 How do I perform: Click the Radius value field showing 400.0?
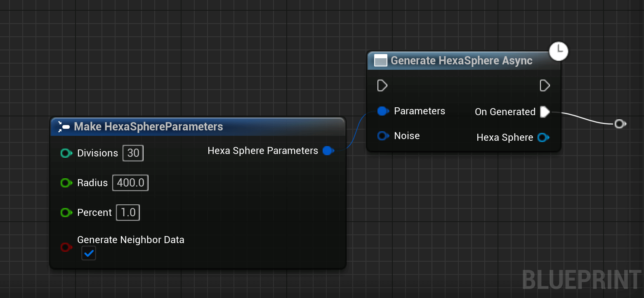point(130,183)
